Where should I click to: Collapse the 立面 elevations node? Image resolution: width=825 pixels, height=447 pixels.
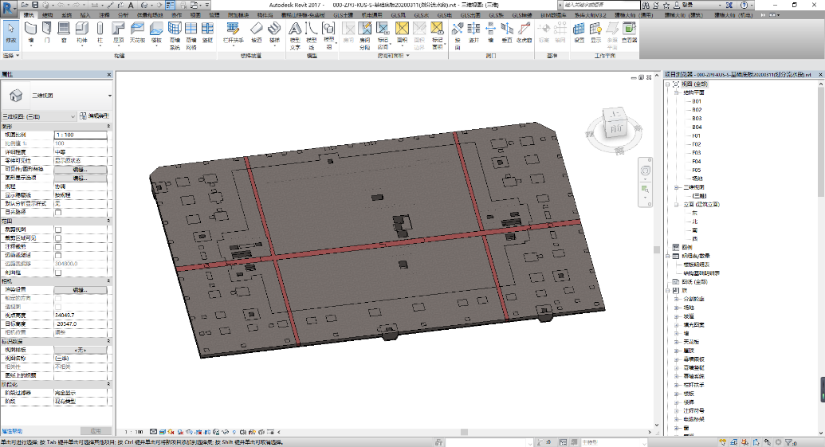677,205
